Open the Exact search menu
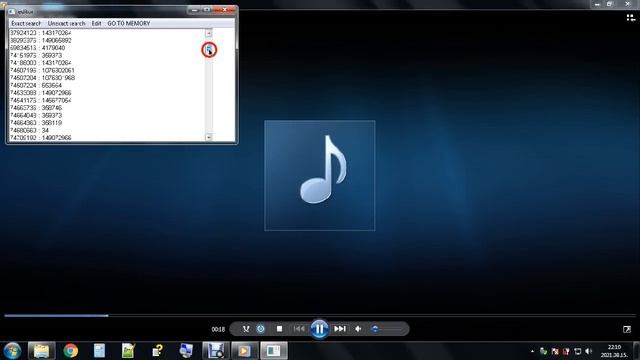 (26, 23)
